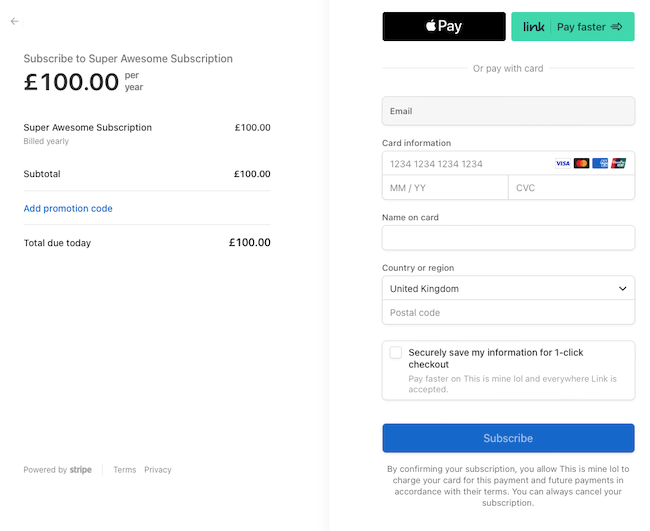Click the American Express card icon
650x531 pixels.
pyautogui.click(x=600, y=163)
